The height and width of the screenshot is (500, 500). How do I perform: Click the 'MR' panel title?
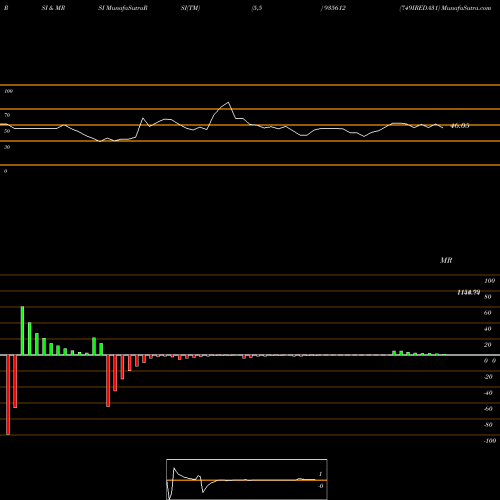(x=446, y=260)
